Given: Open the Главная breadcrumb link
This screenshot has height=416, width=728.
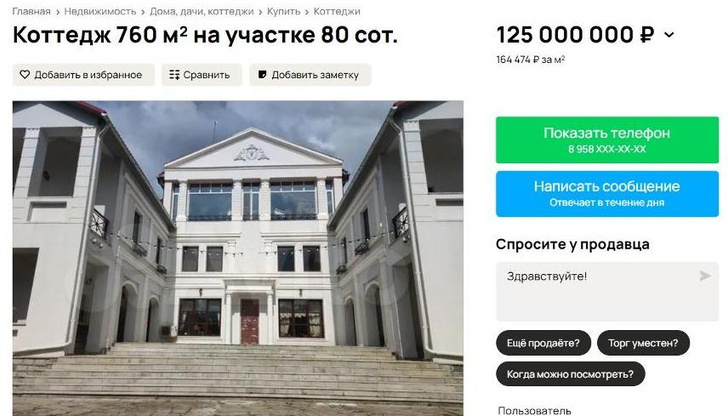Looking at the screenshot, I should point(31,11).
